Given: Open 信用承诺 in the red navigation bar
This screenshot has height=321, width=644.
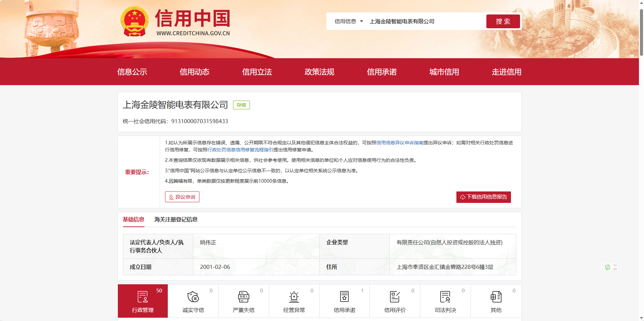Looking at the screenshot, I should [382, 72].
